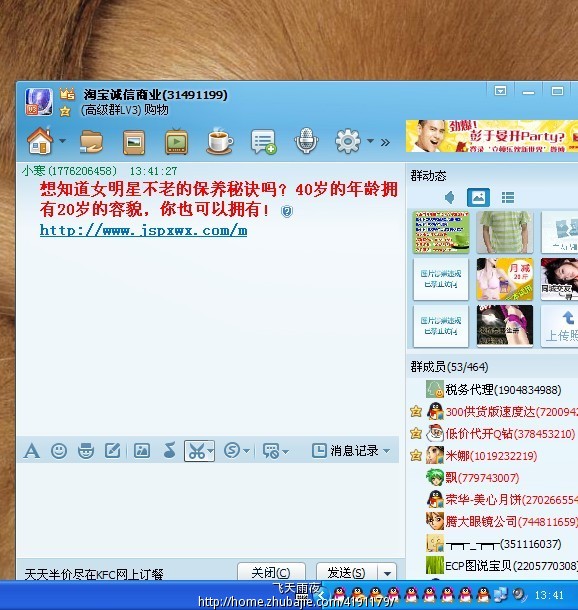The width and height of the screenshot is (578, 610).
Task: Launch the group video TV icon
Action: [176, 142]
